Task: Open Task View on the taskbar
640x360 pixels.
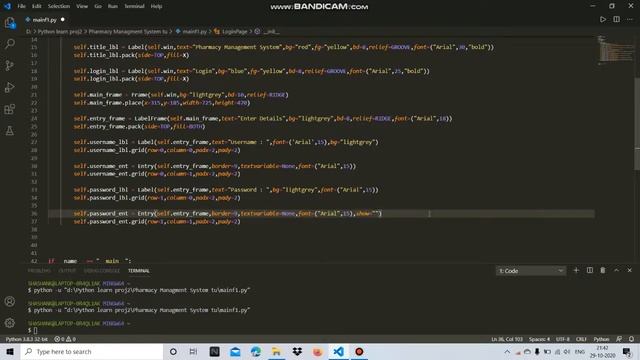Action: (193, 351)
